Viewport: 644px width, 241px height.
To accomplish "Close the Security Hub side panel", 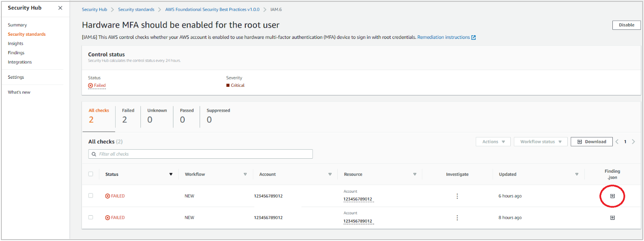I will pos(60,8).
